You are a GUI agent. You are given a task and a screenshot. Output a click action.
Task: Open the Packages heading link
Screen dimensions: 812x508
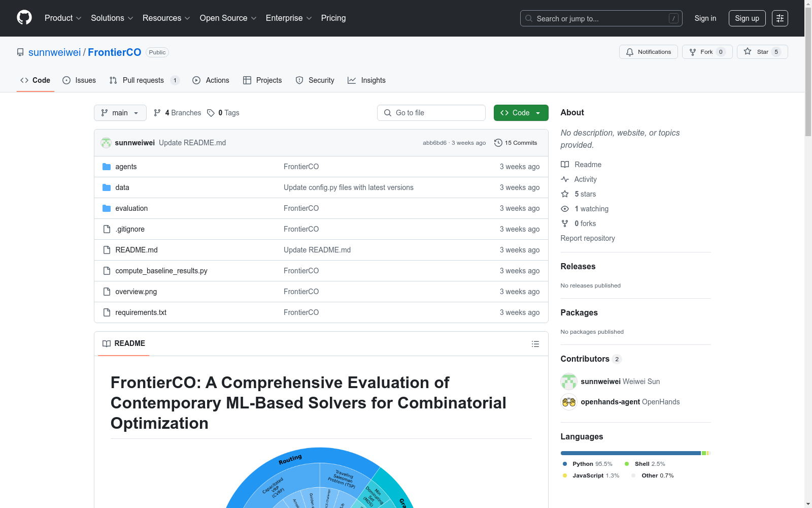579,312
